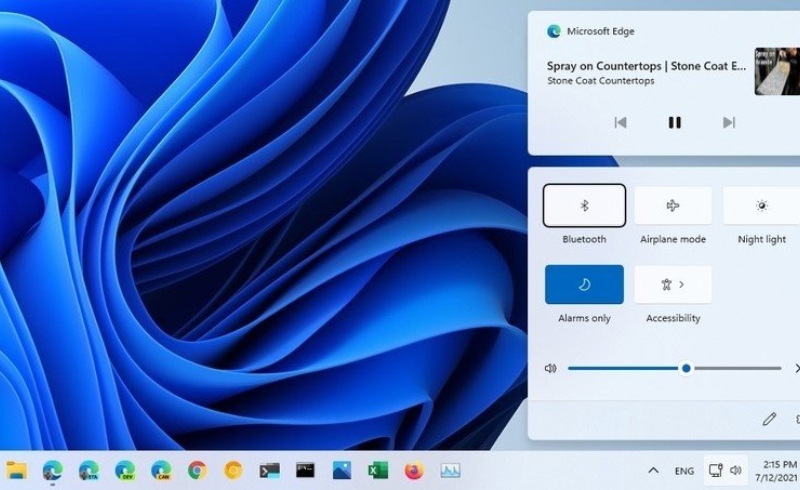Turn off Alarms only focus assist

[x=584, y=284]
